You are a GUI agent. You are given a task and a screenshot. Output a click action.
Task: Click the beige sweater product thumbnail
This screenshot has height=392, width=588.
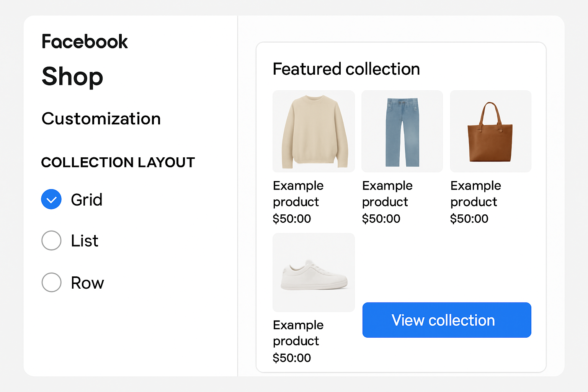[314, 131]
